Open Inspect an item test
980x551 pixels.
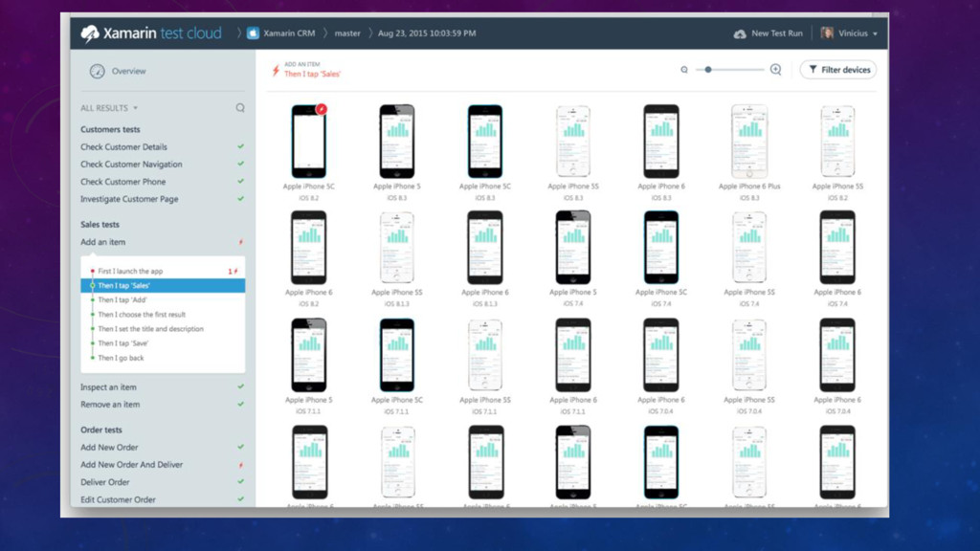point(108,387)
